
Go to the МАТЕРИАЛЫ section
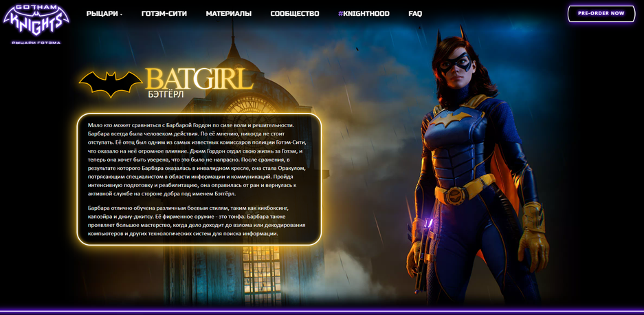[x=229, y=14]
